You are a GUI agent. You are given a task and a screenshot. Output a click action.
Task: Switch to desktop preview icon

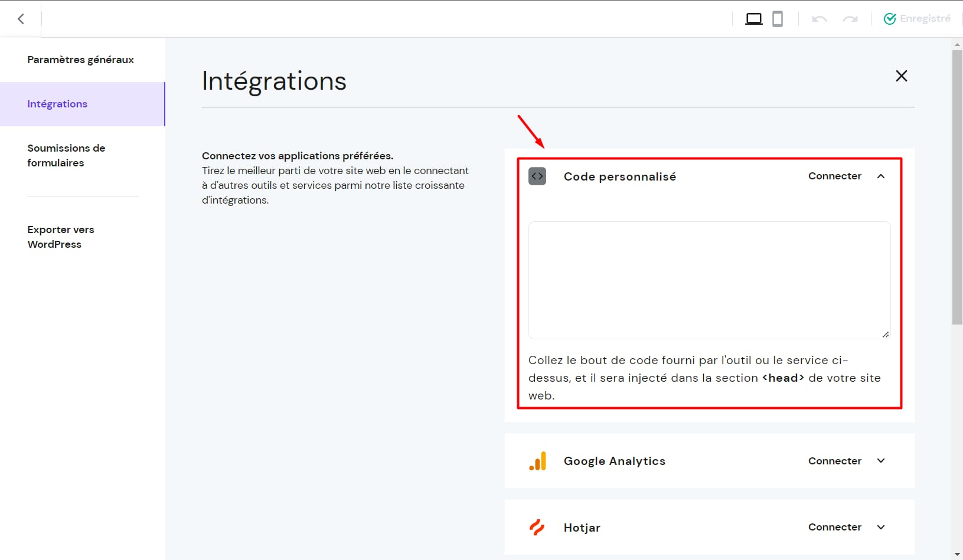point(753,19)
